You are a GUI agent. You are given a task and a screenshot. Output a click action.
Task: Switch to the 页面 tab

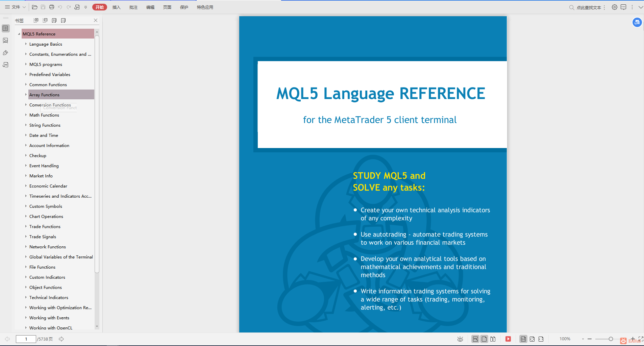click(167, 7)
